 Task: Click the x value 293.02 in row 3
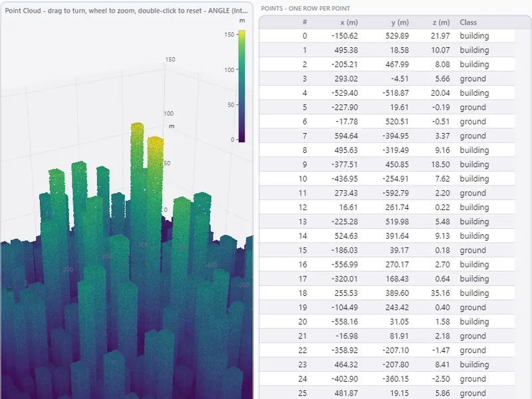tap(346, 78)
